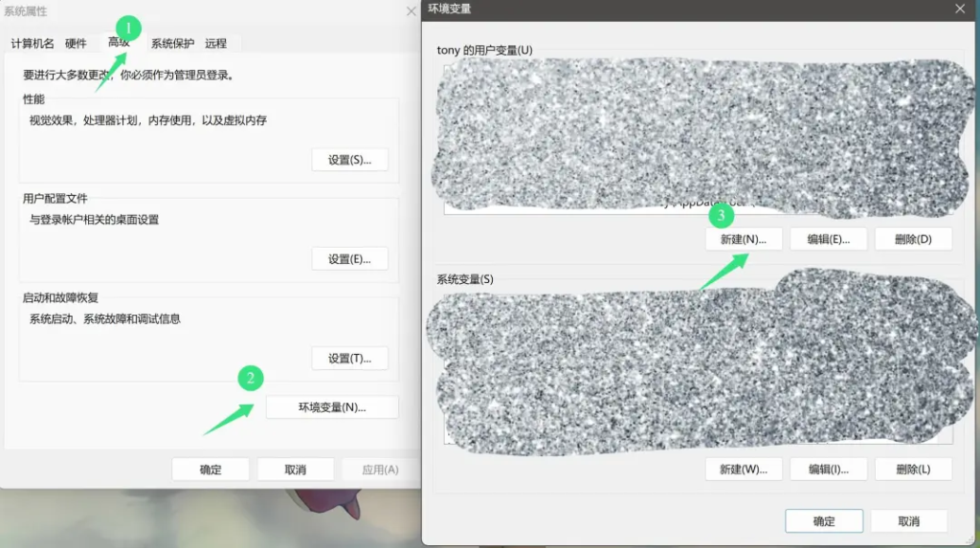This screenshot has width=980, height=548.
Task: Open startup and recovery 设置(T)... button
Action: 350,359
